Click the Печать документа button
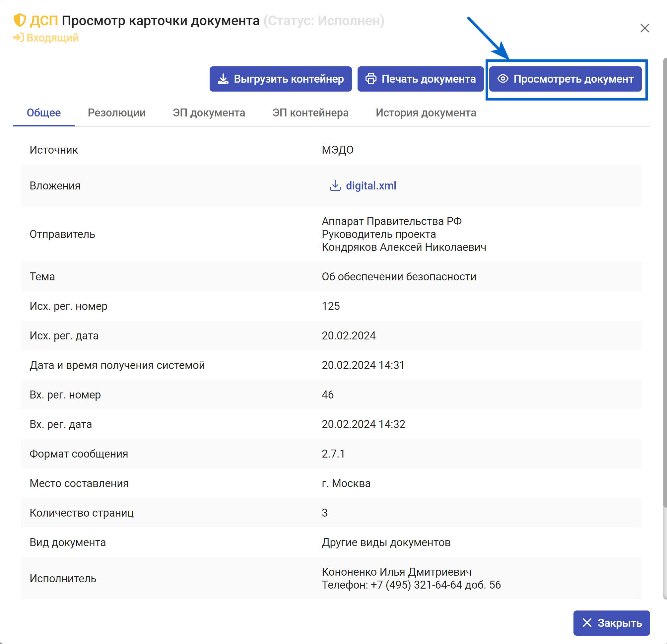The image size is (667, 644). [420, 79]
